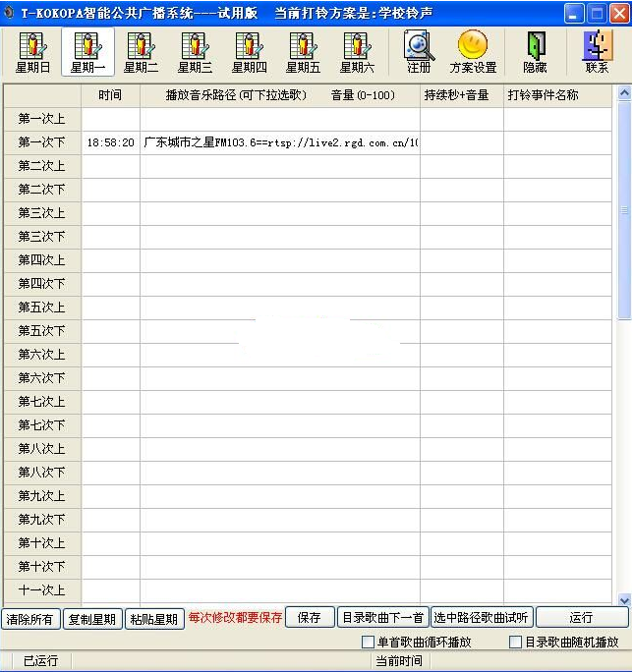Open the 联系 contact icon
Image resolution: width=633 pixels, height=672 pixels.
tap(597, 51)
